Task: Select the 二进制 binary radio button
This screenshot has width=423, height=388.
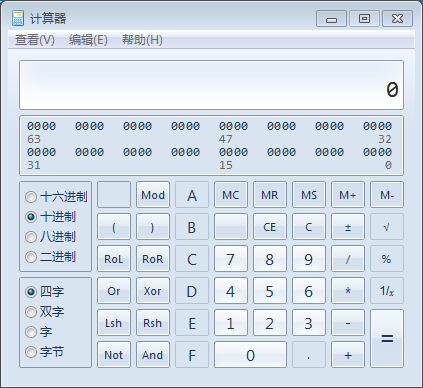Action: click(x=31, y=257)
